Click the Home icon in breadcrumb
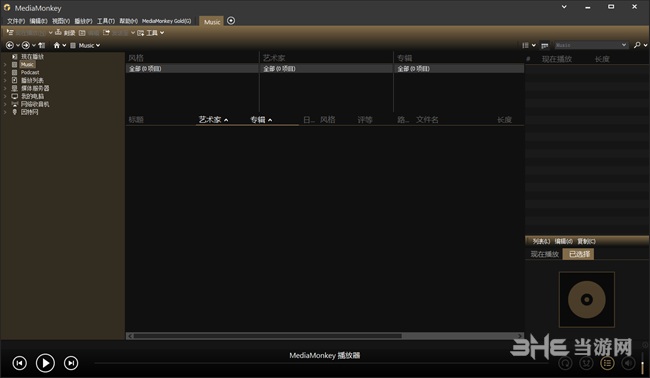This screenshot has height=378, width=650. point(57,45)
